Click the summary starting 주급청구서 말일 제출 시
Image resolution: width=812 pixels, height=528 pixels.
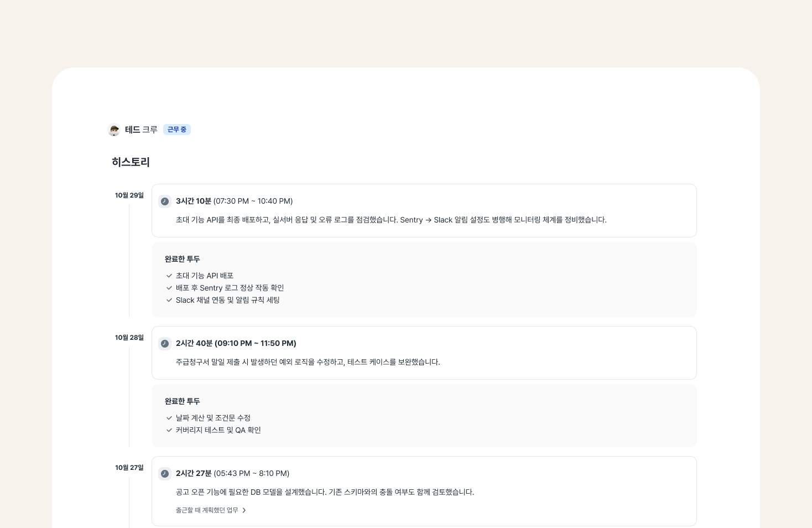click(x=308, y=362)
